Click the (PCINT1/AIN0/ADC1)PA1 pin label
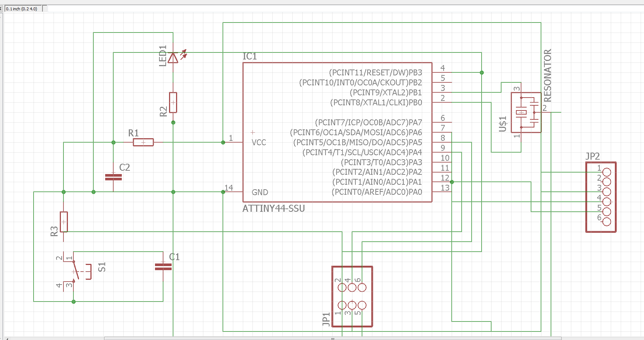The width and height of the screenshot is (644, 340). [x=377, y=182]
